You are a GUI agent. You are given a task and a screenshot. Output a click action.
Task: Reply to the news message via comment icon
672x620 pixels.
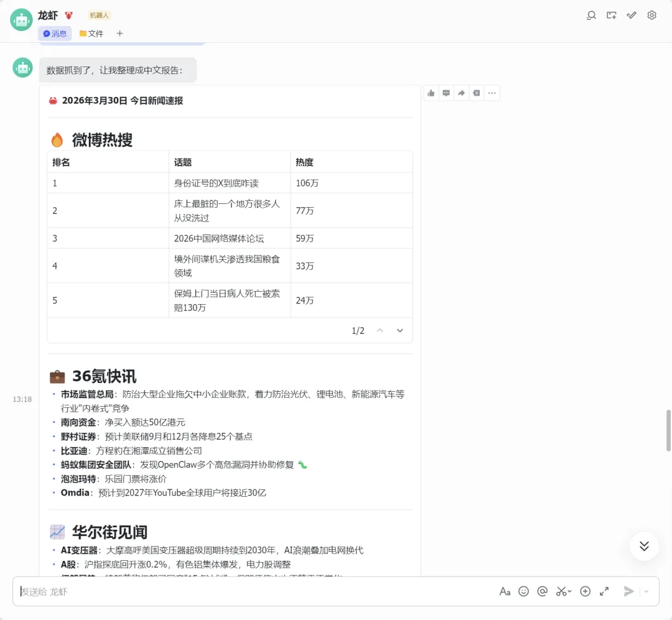446,93
